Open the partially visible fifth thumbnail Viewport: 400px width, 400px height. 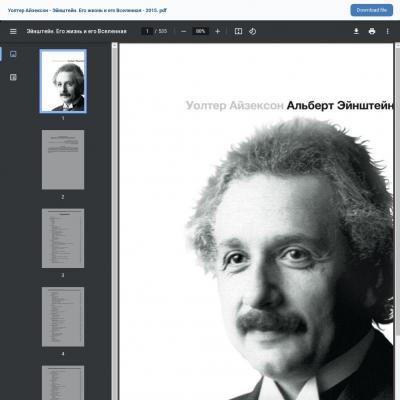(x=63, y=383)
